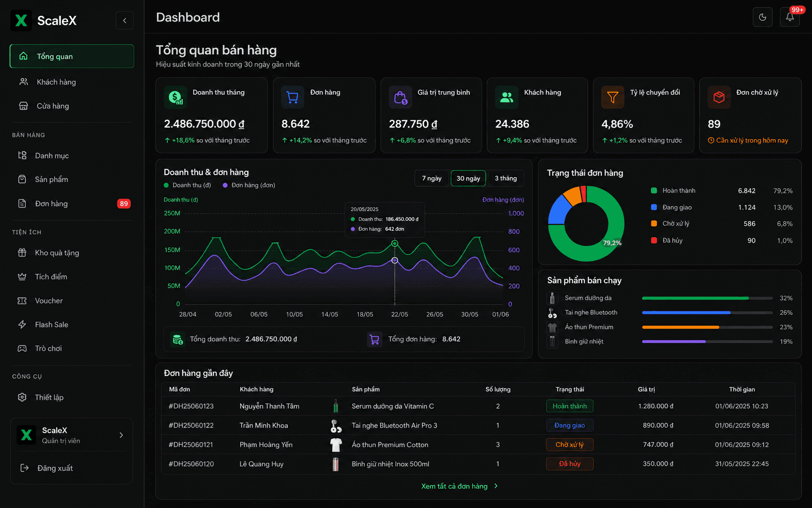The image size is (812, 508).
Task: Click the Trạng thái column header
Action: pos(570,389)
